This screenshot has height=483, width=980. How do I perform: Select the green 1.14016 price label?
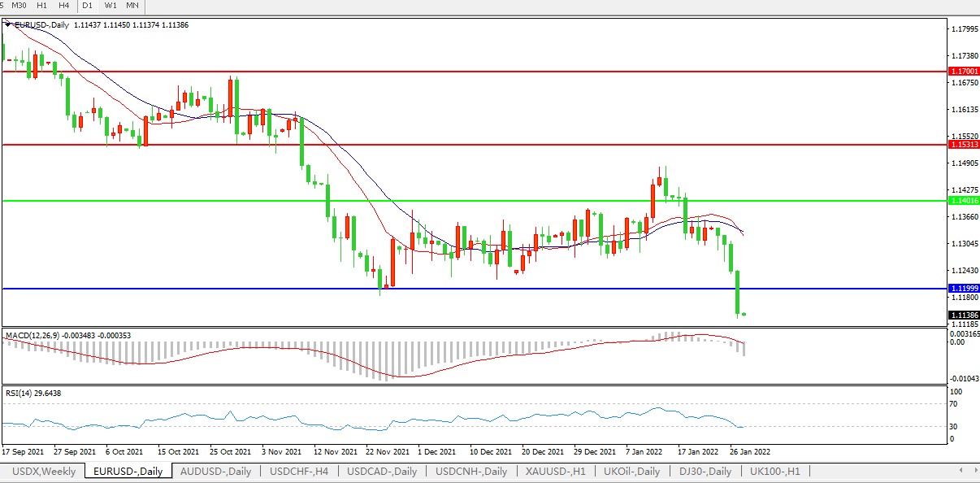click(963, 200)
